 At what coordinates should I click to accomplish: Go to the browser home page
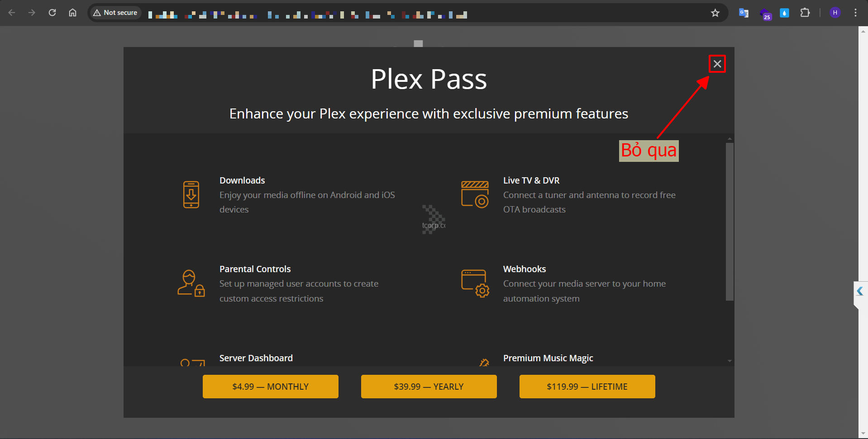point(72,13)
